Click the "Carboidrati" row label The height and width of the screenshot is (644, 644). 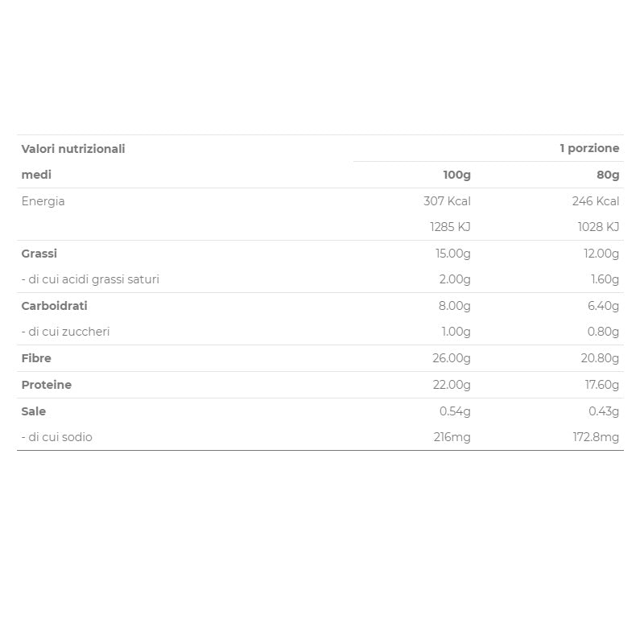(x=54, y=306)
